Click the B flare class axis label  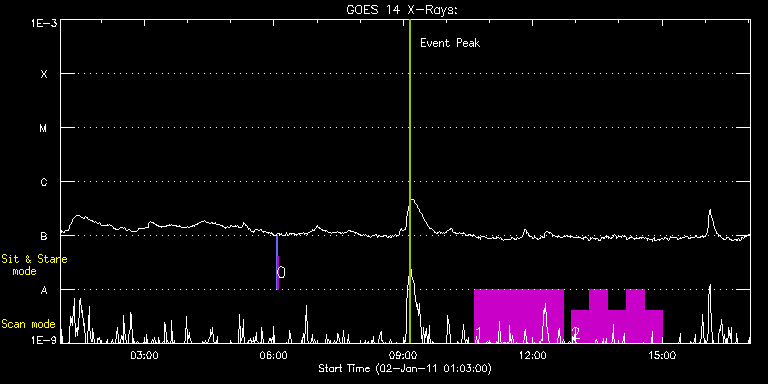pos(44,236)
